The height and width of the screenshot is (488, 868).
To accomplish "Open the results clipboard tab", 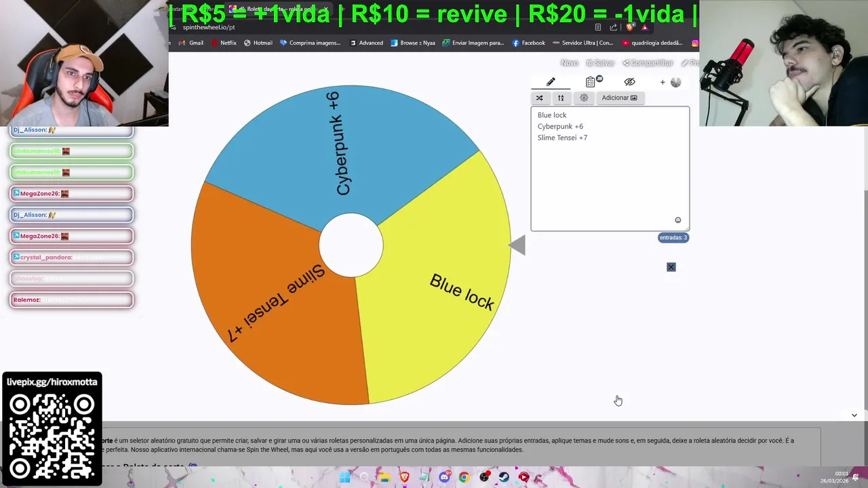I will (591, 82).
